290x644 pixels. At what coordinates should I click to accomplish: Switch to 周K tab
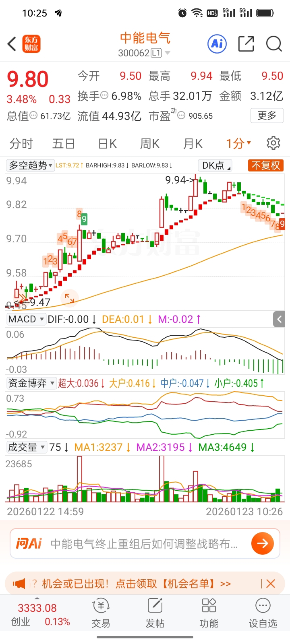pyautogui.click(x=150, y=143)
